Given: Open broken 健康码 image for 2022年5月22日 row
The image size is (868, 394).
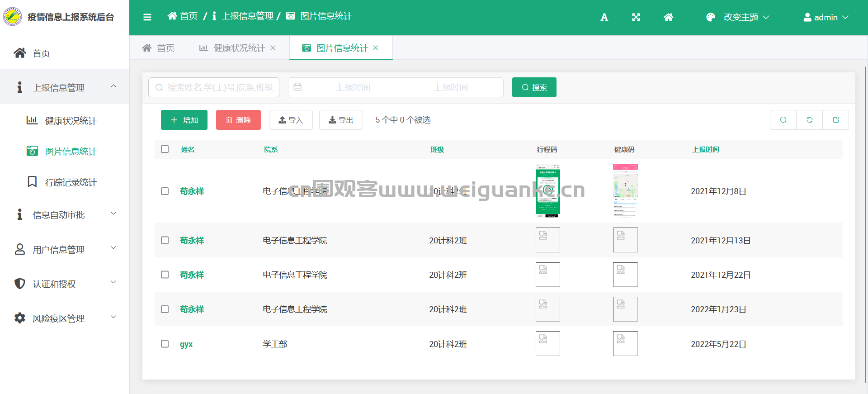Looking at the screenshot, I should click(625, 343).
